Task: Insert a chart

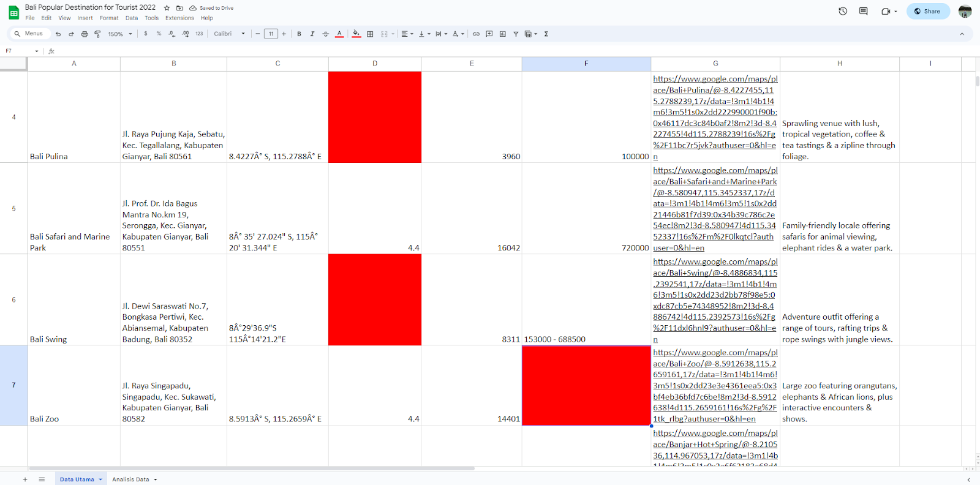Action: [x=503, y=34]
